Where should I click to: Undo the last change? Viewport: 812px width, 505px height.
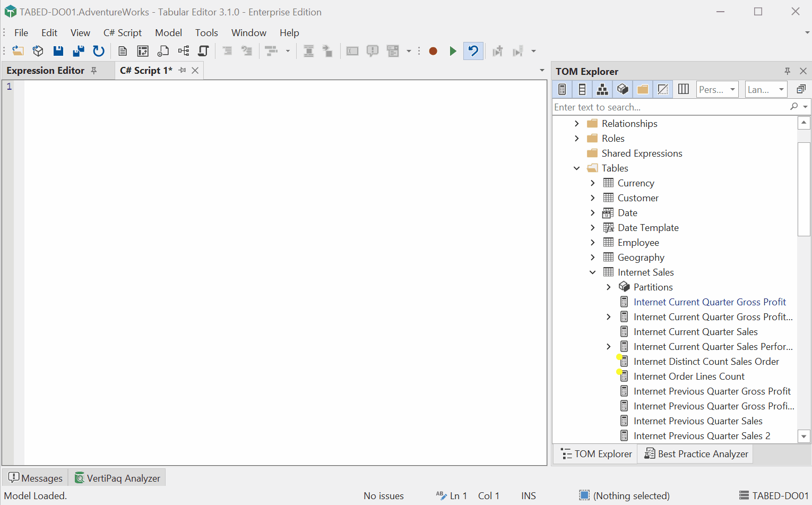(473, 50)
